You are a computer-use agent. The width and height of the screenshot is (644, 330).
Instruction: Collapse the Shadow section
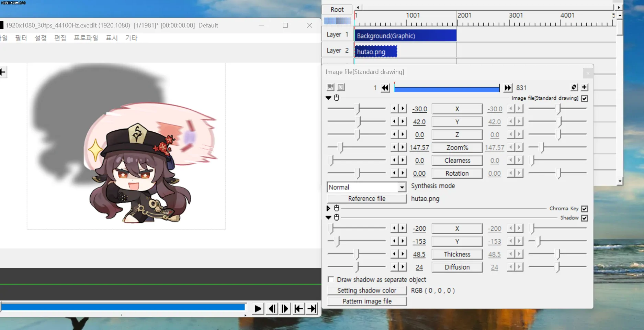(x=328, y=218)
